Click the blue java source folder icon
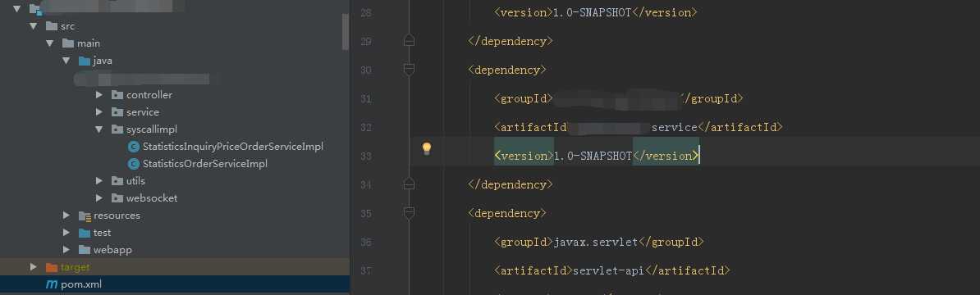Viewport: 980px width, 295px height. 85,61
